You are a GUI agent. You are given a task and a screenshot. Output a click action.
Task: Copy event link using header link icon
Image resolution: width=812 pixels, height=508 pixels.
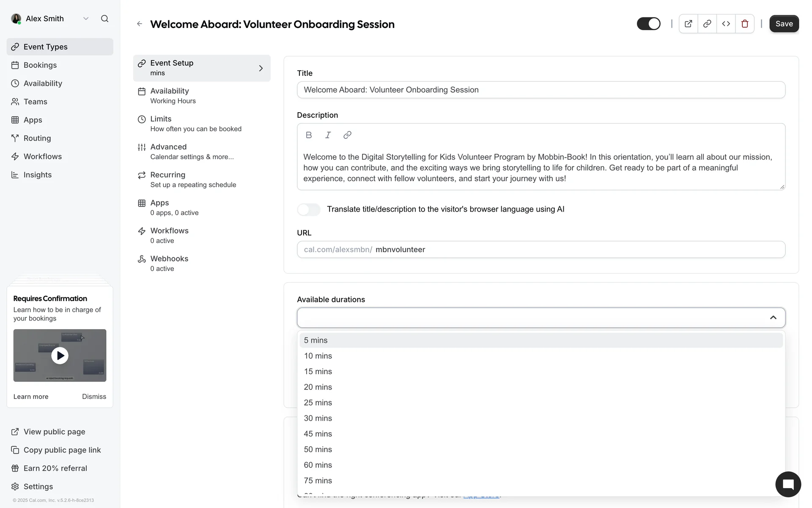click(707, 24)
